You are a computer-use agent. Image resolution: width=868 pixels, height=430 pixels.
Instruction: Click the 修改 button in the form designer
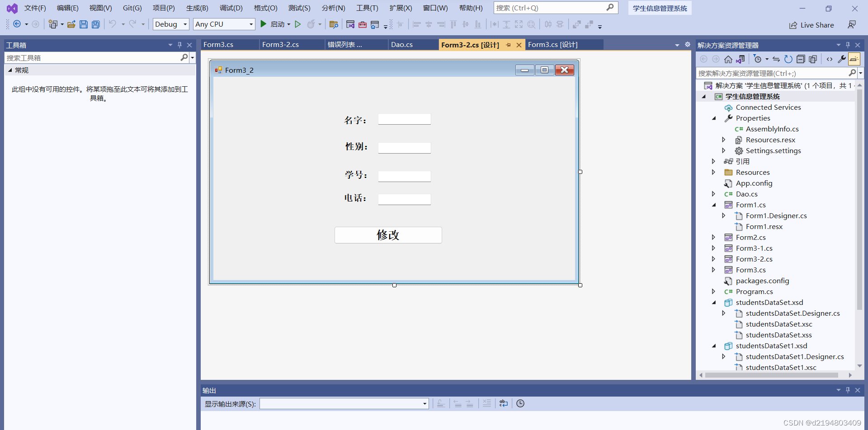(x=388, y=235)
